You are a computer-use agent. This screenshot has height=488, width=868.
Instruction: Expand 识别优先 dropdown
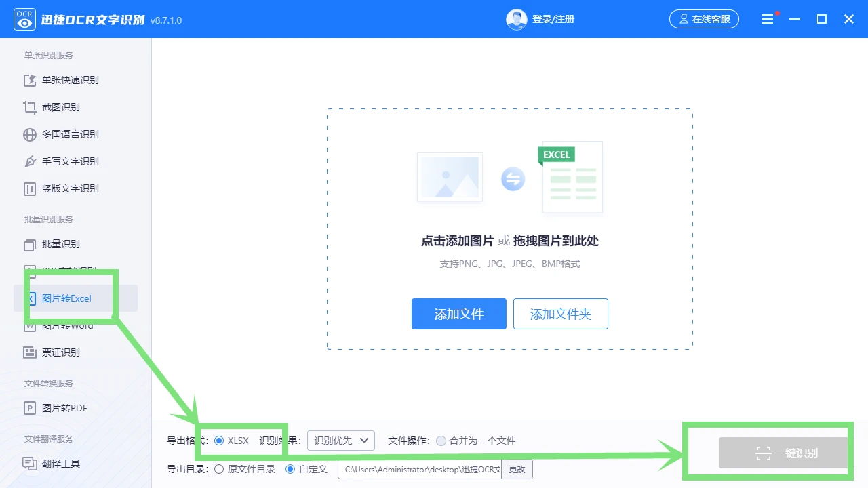tap(341, 441)
